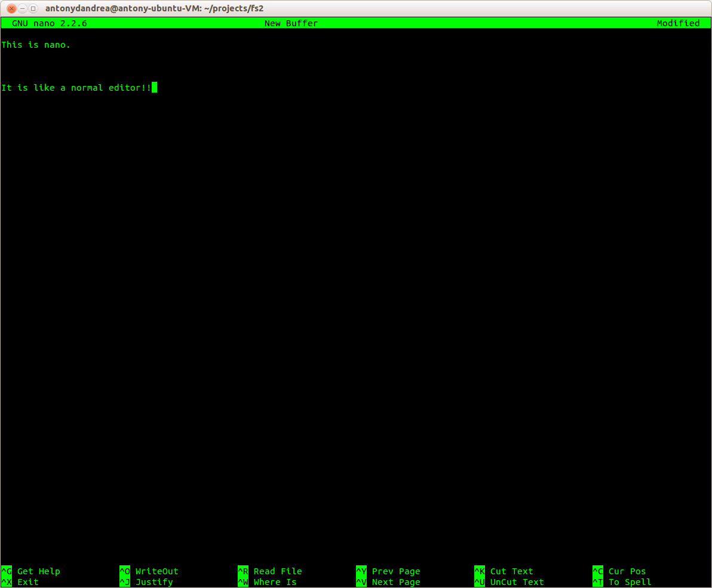Image resolution: width=712 pixels, height=588 pixels.
Task: Click the 'New Buffer' title in header
Action: (x=291, y=23)
